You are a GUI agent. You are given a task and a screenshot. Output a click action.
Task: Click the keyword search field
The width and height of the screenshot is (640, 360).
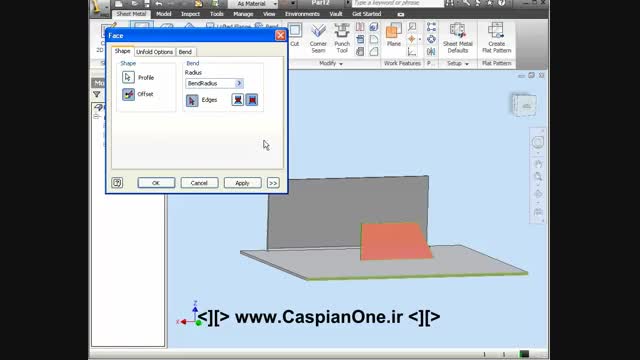point(398,3)
